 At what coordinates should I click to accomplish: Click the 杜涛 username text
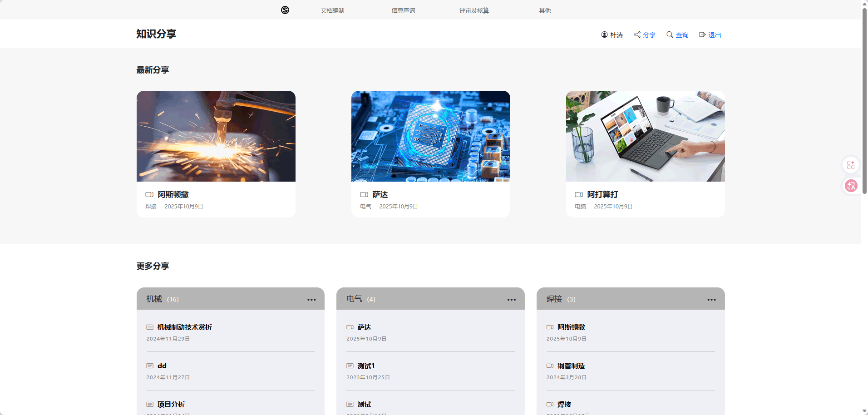coord(616,35)
